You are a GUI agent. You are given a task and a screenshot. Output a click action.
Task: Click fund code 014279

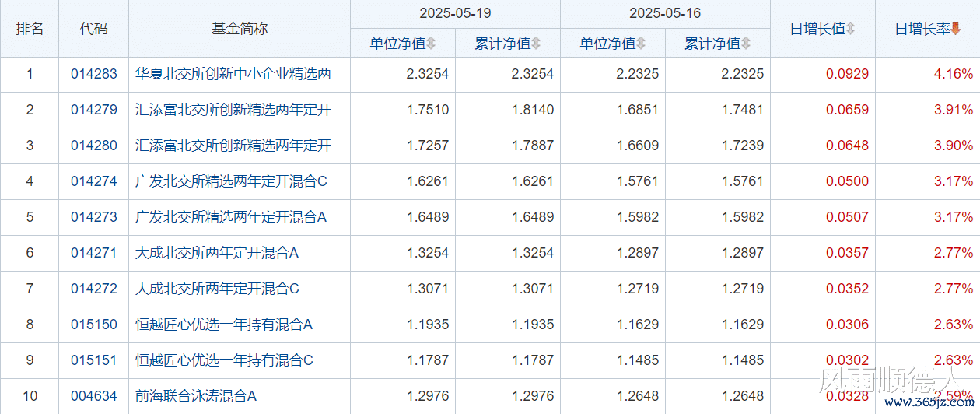pyautogui.click(x=94, y=110)
